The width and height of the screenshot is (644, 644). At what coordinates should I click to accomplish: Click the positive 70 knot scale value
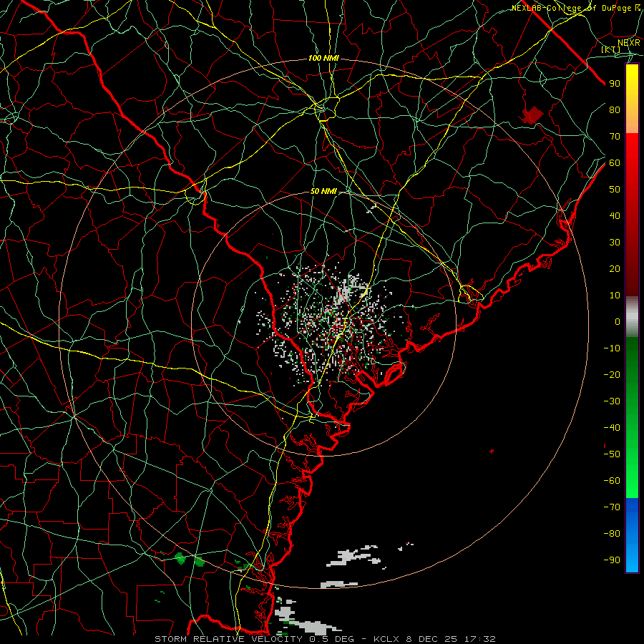point(615,137)
